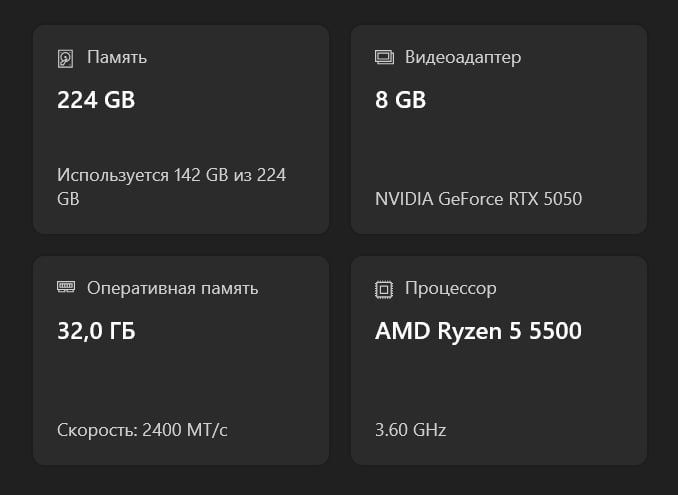The image size is (678, 495).
Task: Click the 32,0 ГБ RAM value
Action: tap(96, 330)
